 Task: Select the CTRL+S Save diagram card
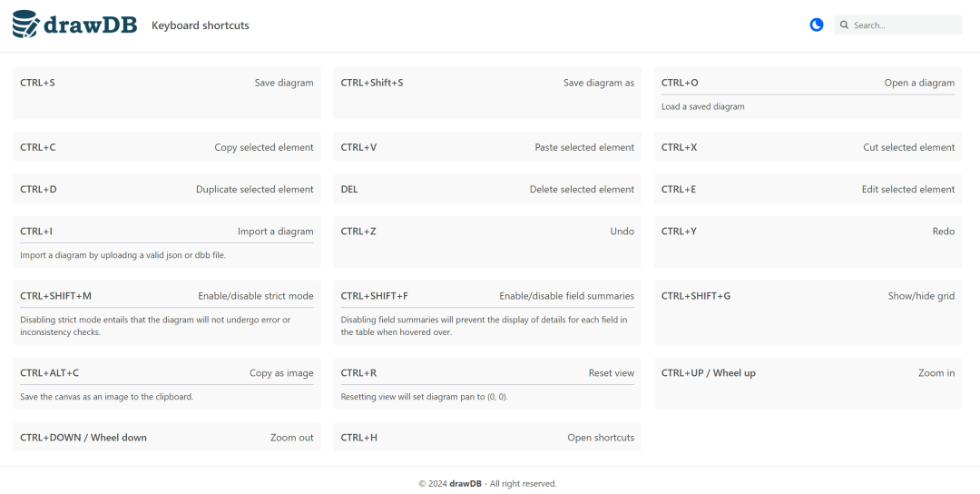167,93
